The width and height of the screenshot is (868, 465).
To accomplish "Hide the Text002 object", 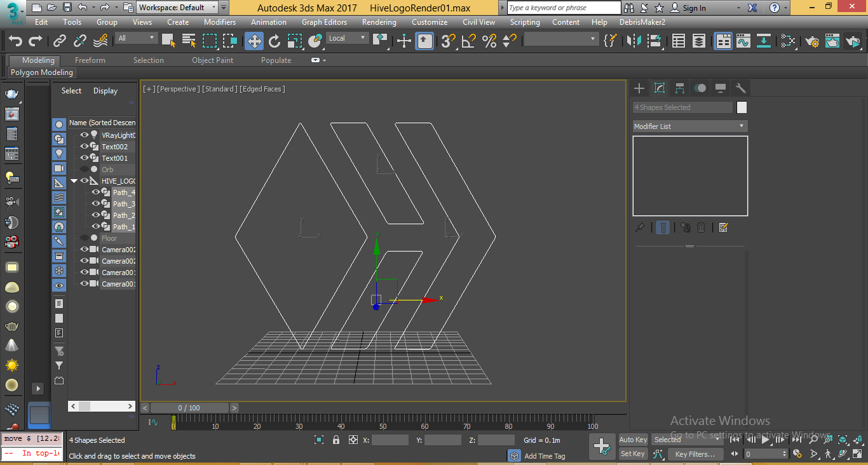I will (x=84, y=147).
